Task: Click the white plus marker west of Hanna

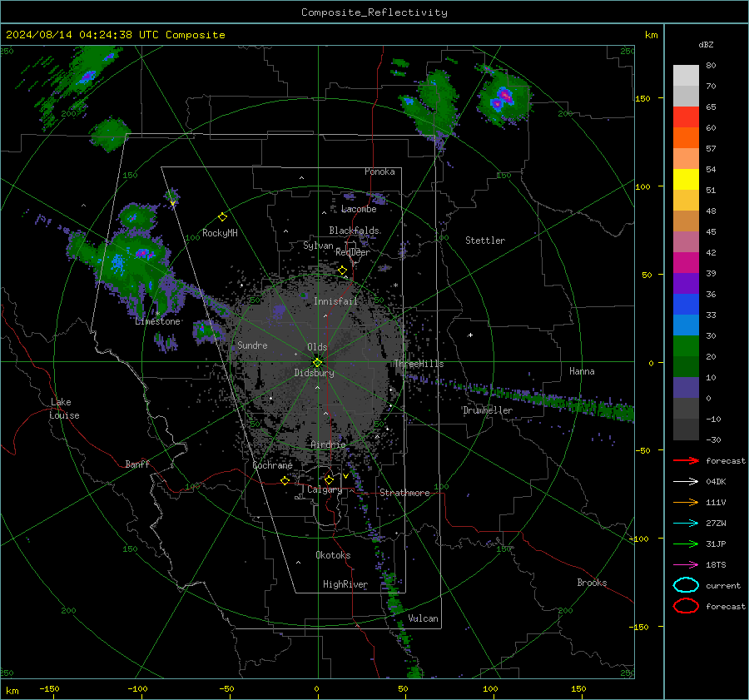Action: (x=470, y=335)
